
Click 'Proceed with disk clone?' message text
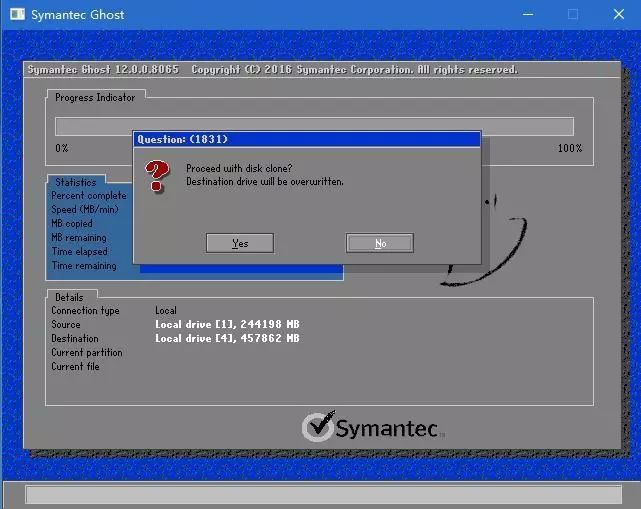(239, 168)
